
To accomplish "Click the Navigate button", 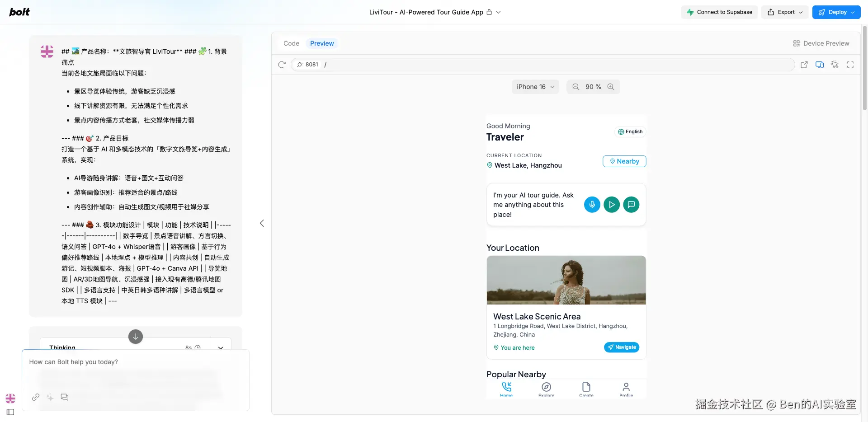I will (622, 347).
